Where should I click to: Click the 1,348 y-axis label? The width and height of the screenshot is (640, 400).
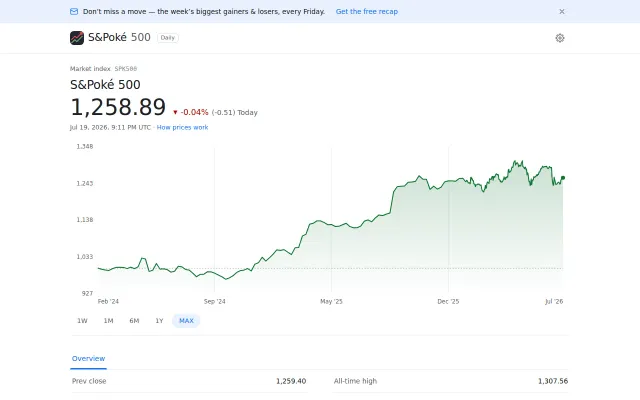tap(85, 147)
